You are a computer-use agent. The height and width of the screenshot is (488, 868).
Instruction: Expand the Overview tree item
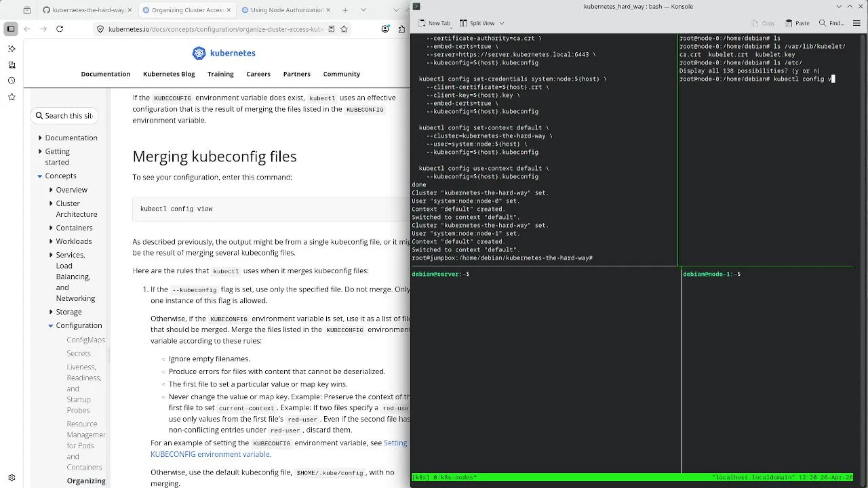click(x=51, y=190)
